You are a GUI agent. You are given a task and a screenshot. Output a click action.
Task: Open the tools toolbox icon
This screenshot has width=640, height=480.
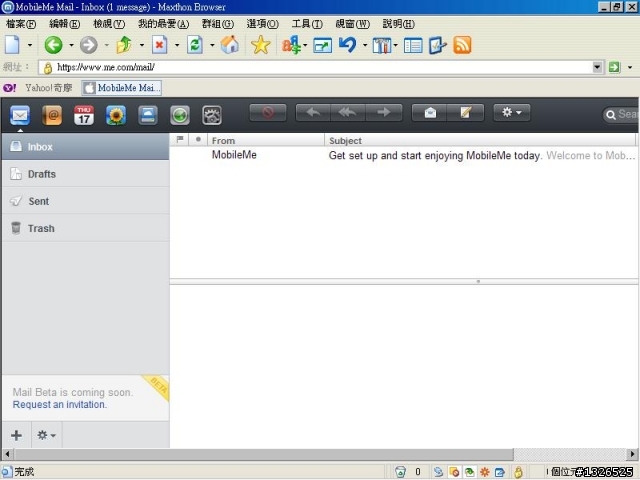(382, 45)
